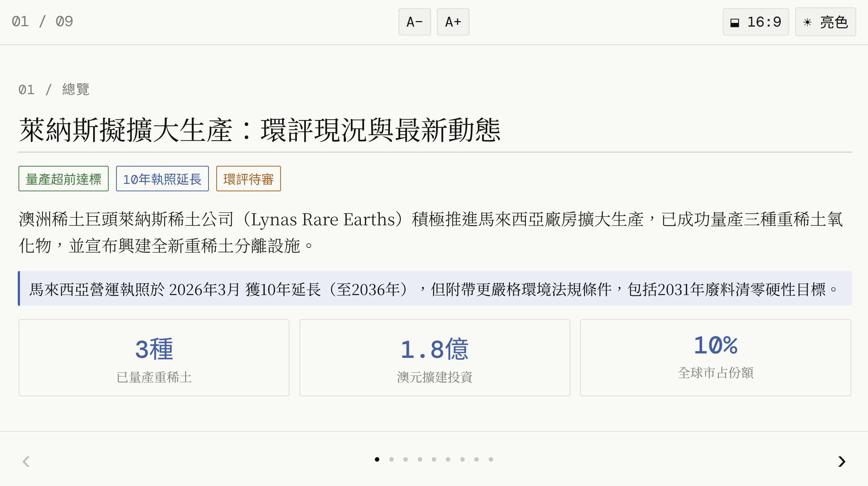
Task: Jump to last slide dot
Action: (x=491, y=459)
